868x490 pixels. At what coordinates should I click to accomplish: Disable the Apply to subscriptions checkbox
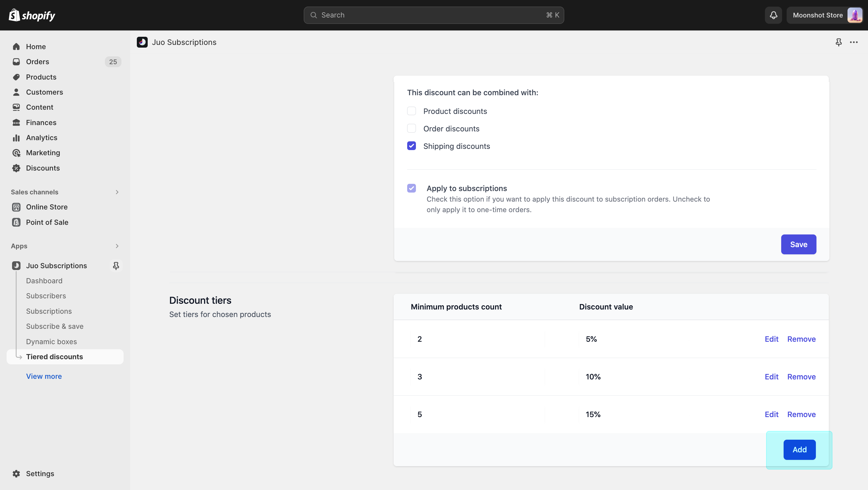(411, 188)
